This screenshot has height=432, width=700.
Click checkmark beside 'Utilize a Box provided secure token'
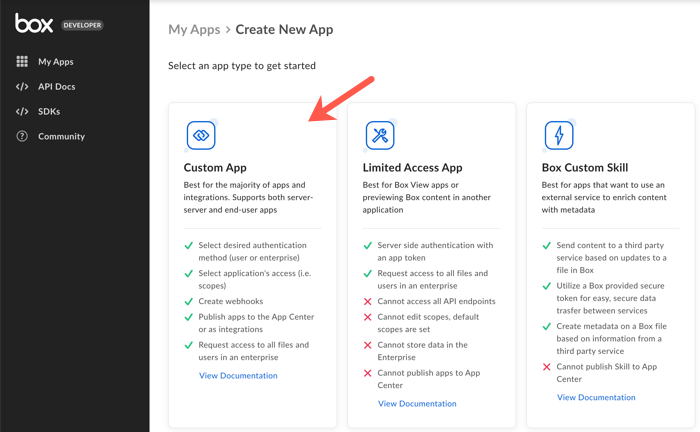click(546, 286)
